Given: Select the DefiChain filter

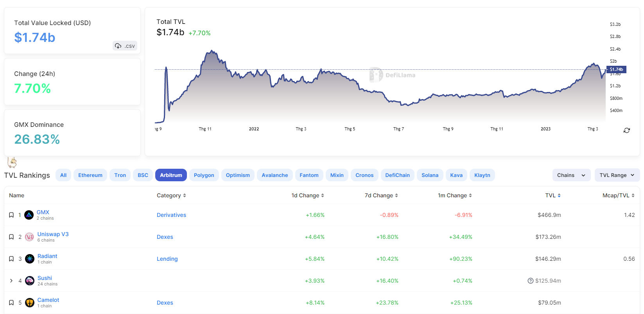Looking at the screenshot, I should 398,175.
